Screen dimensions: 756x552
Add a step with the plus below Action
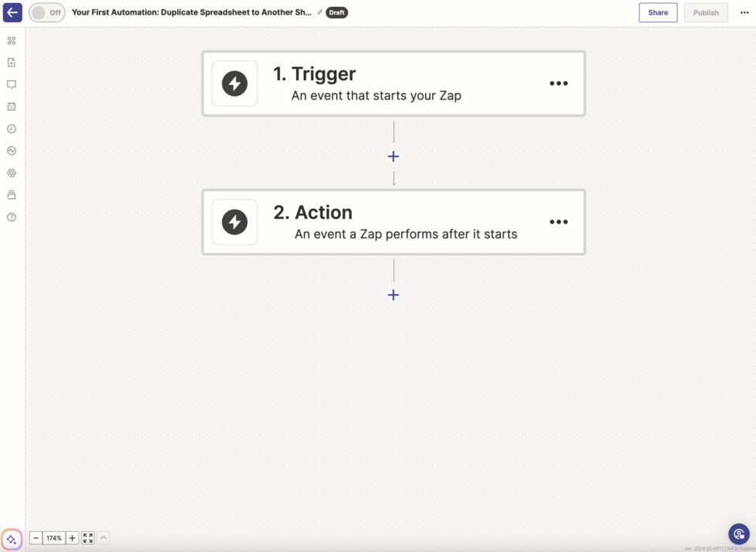click(393, 295)
